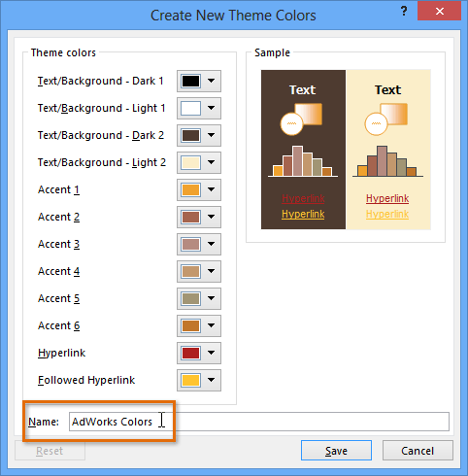Save the new theme colors
The image size is (468, 476).
click(x=336, y=451)
